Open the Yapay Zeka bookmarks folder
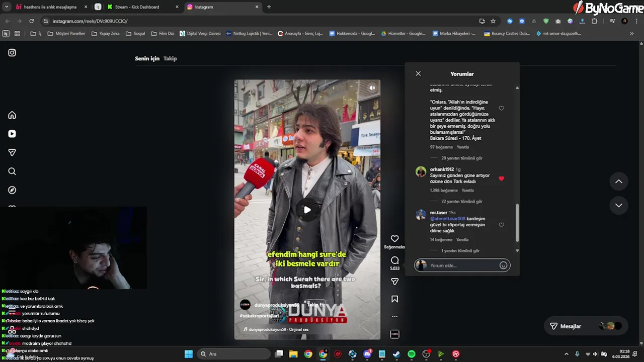 [x=105, y=34]
